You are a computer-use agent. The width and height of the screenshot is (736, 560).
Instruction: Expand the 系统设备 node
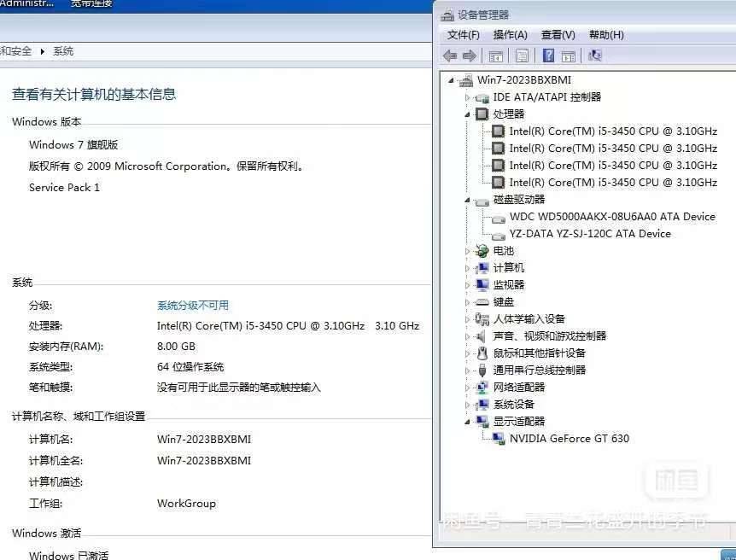click(x=467, y=405)
